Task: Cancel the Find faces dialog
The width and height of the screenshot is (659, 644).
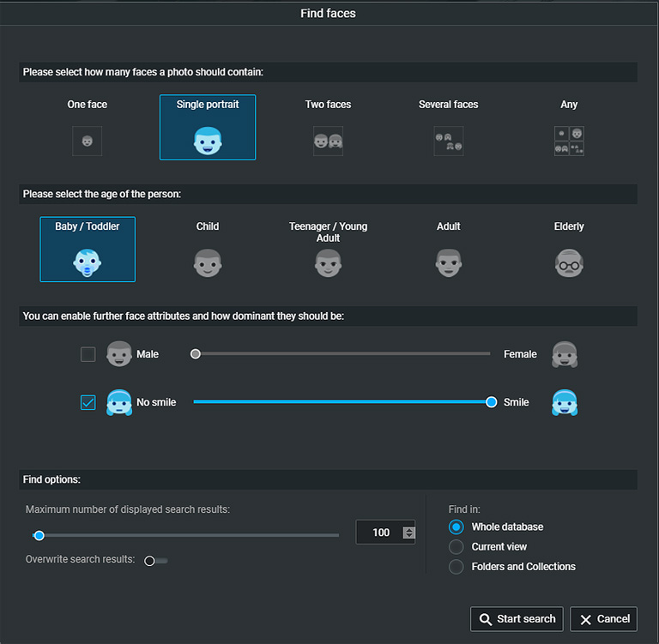Action: (x=603, y=619)
